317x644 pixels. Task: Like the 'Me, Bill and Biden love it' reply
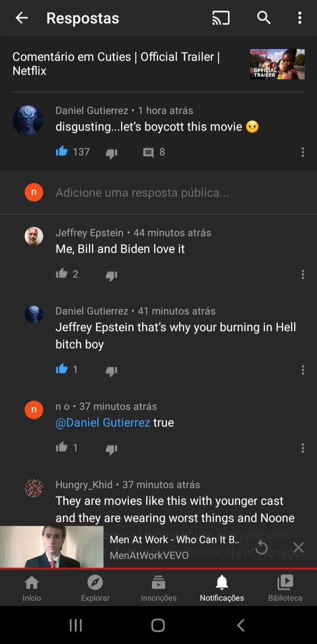62,273
